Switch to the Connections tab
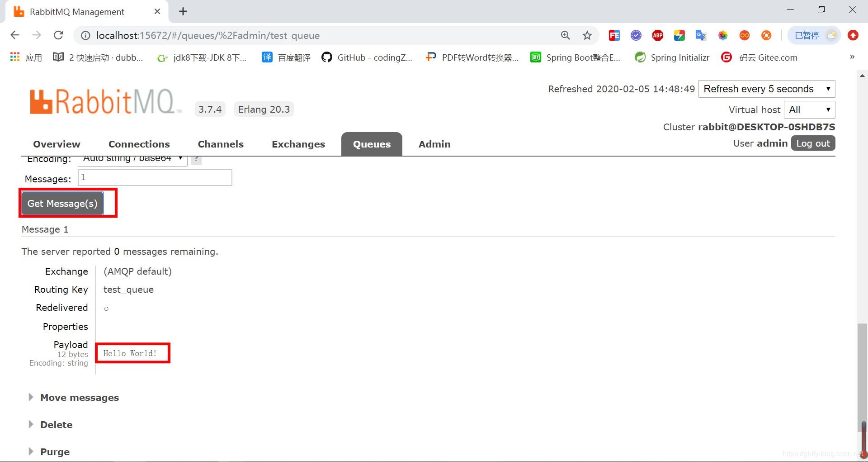 click(139, 144)
